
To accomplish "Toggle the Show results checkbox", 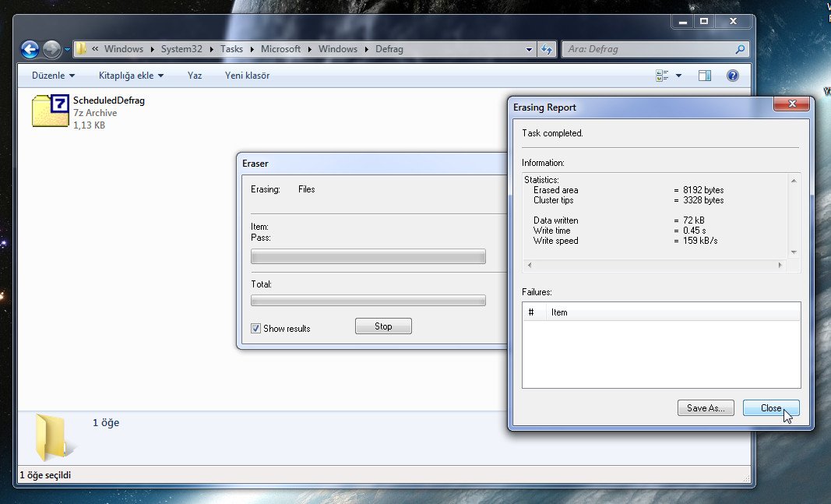I will [x=255, y=328].
